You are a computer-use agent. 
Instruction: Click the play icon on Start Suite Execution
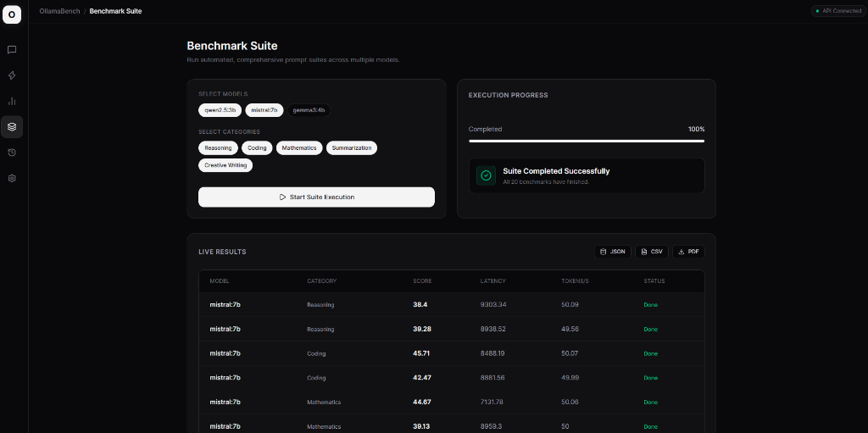click(282, 197)
